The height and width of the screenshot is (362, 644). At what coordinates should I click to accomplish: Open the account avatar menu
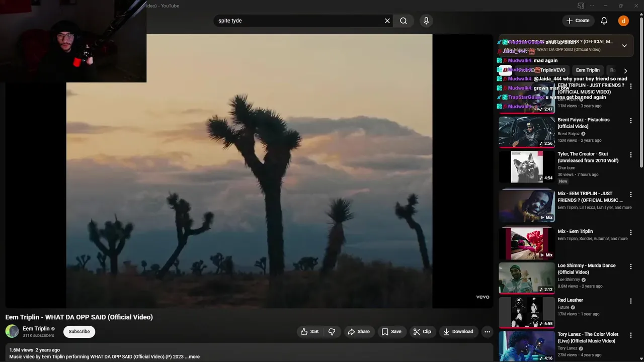pos(623,21)
